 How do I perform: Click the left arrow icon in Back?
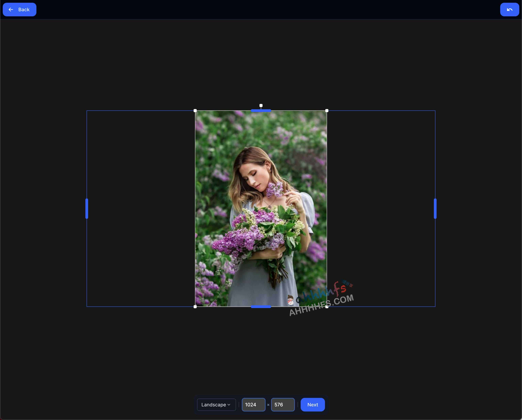coord(11,10)
